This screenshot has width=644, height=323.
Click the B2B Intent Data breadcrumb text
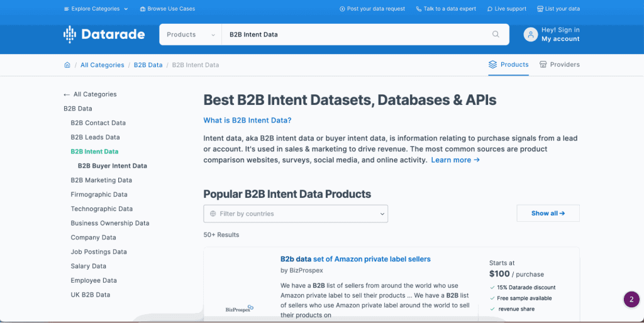pyautogui.click(x=196, y=65)
